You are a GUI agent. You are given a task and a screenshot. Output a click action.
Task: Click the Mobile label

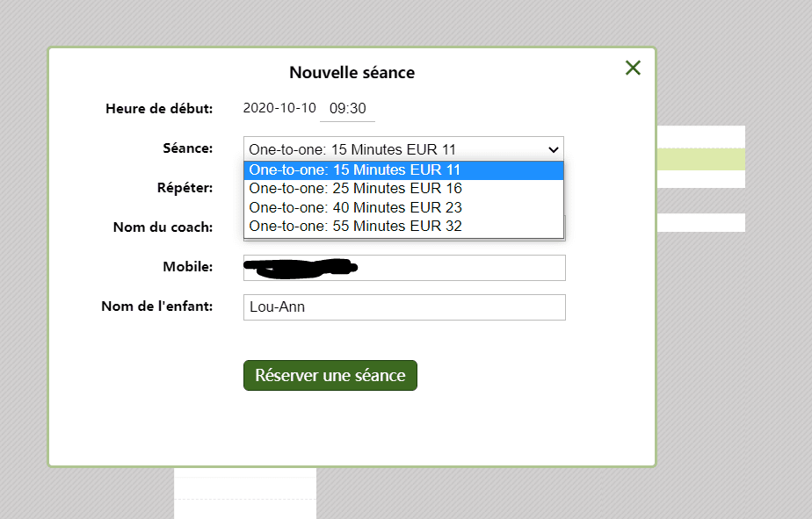click(187, 266)
